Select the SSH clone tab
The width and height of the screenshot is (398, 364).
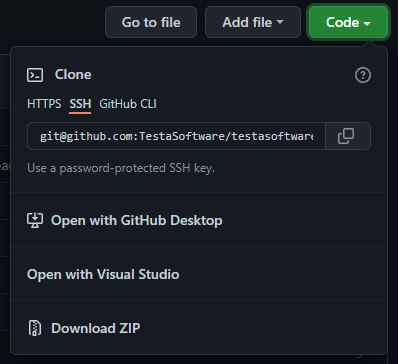coord(80,104)
